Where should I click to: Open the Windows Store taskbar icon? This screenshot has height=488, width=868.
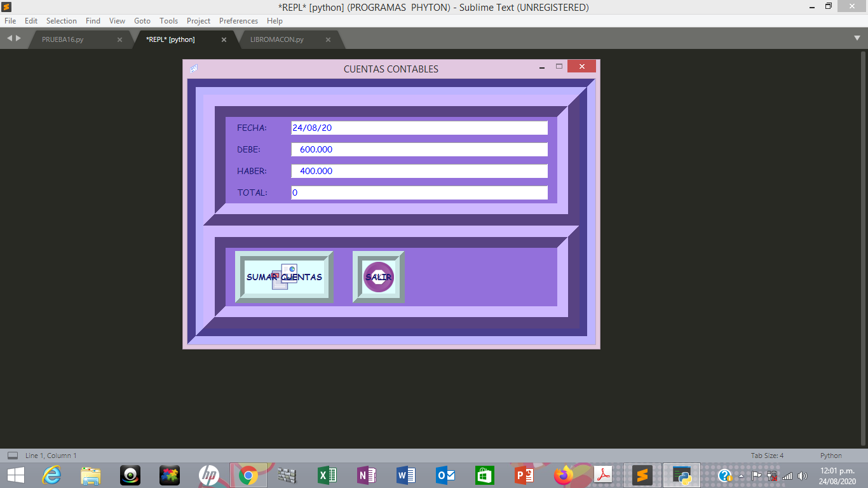485,475
